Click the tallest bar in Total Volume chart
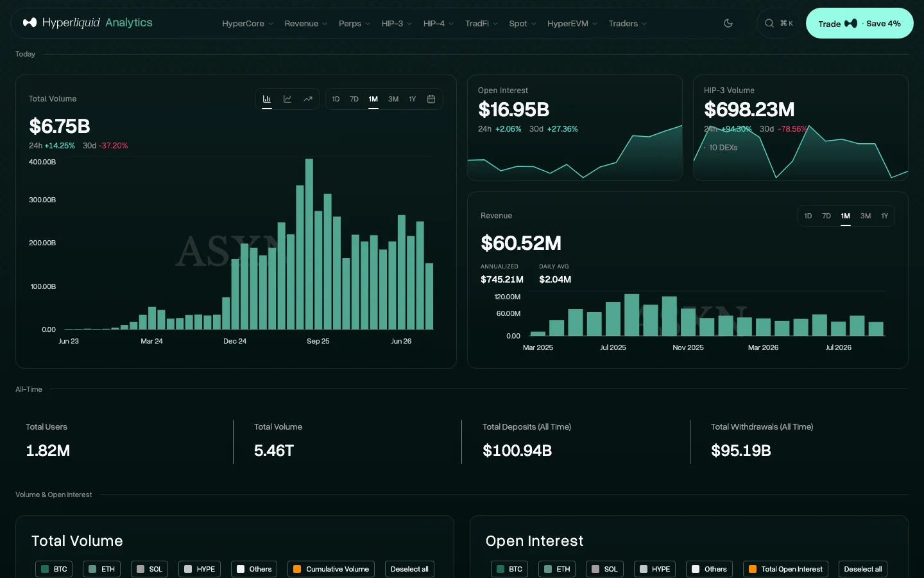 coord(309,244)
